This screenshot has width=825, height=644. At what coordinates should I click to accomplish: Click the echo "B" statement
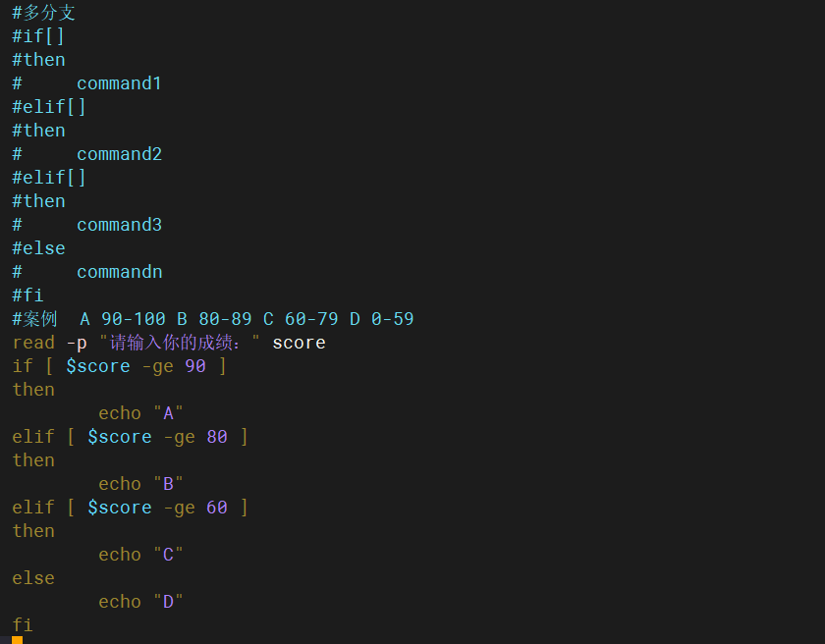(x=140, y=484)
